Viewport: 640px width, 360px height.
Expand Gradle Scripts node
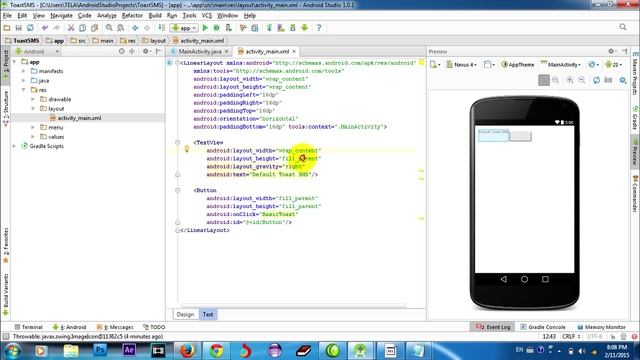pyautogui.click(x=15, y=146)
